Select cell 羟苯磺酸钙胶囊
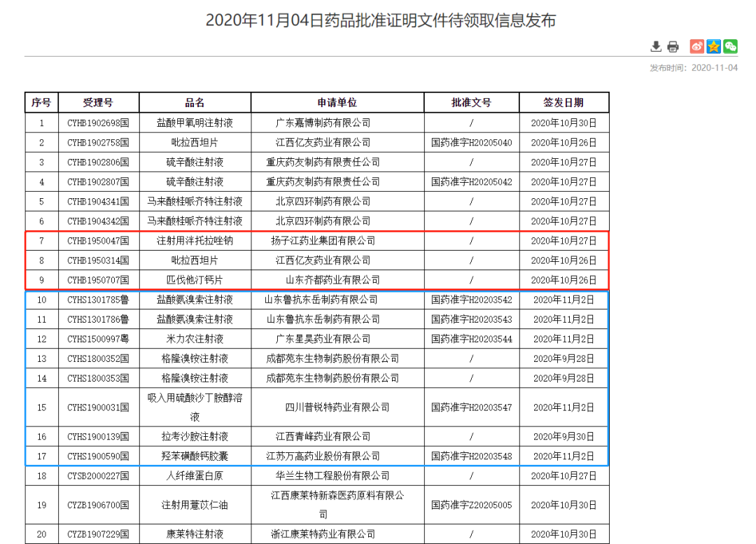 (195, 456)
